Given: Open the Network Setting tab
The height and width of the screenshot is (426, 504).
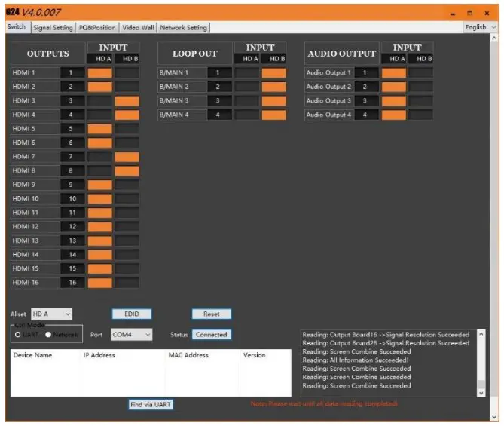Looking at the screenshot, I should [x=184, y=28].
